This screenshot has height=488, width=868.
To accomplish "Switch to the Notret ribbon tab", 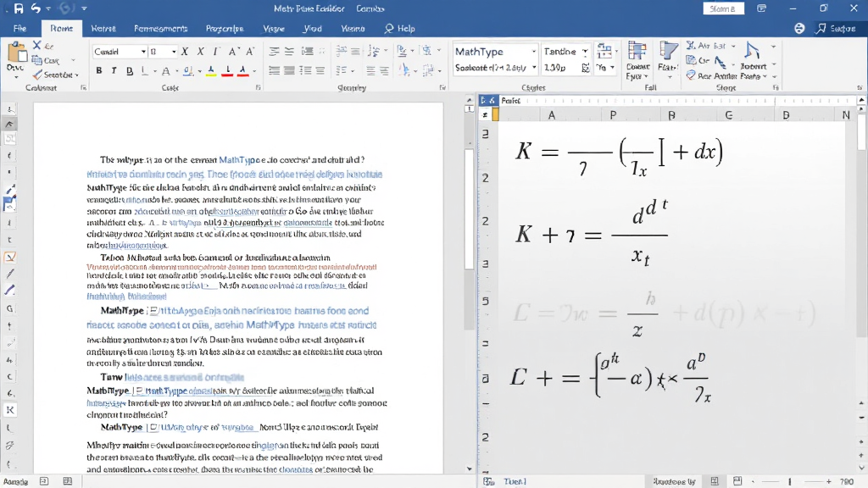I will (103, 28).
